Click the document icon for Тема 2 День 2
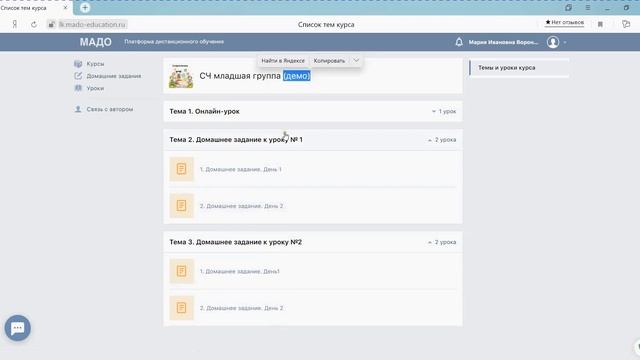This screenshot has width=640, height=360. point(182,206)
